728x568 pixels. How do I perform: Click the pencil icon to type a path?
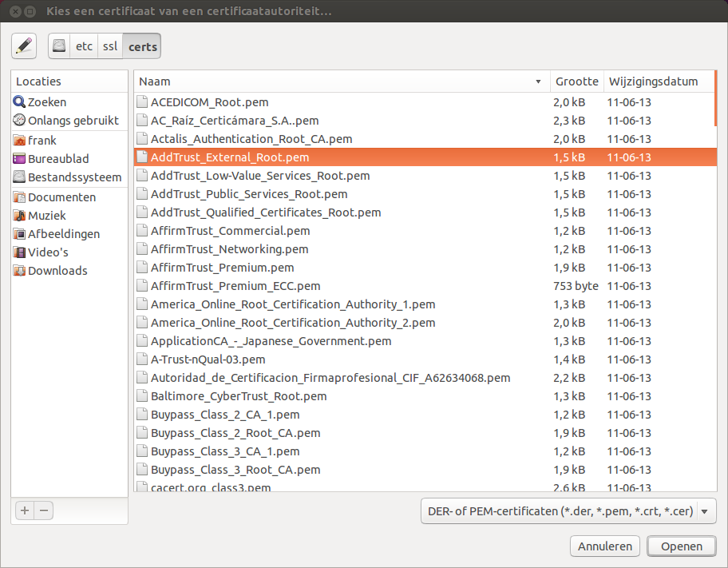point(25,46)
